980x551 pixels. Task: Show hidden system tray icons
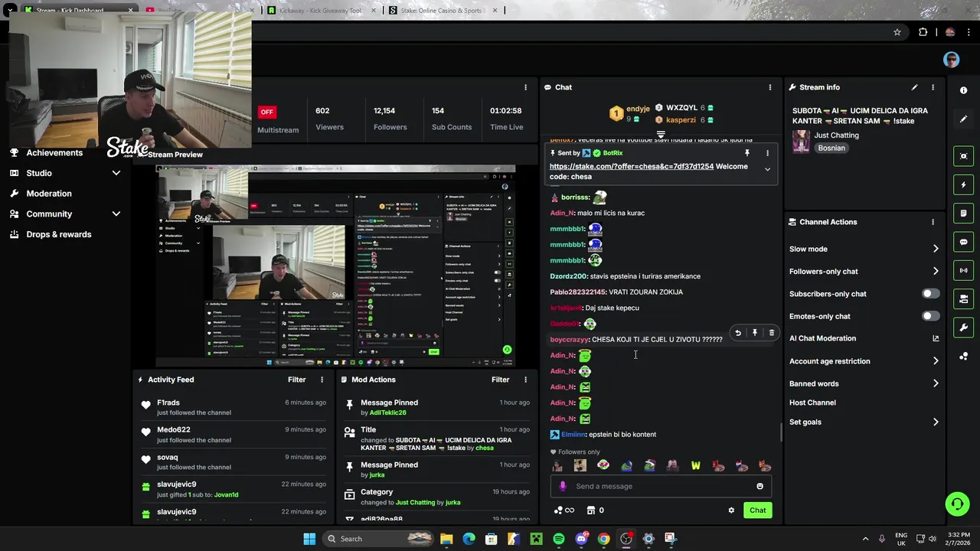(x=865, y=539)
